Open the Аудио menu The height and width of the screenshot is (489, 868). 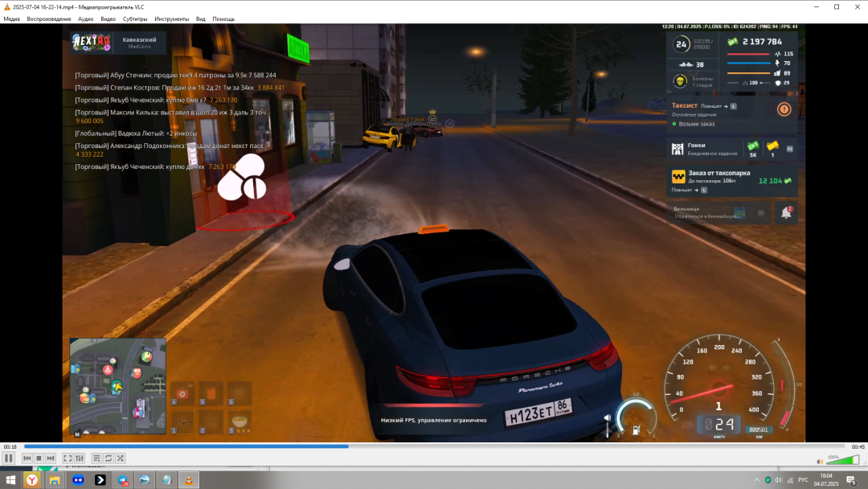[86, 18]
